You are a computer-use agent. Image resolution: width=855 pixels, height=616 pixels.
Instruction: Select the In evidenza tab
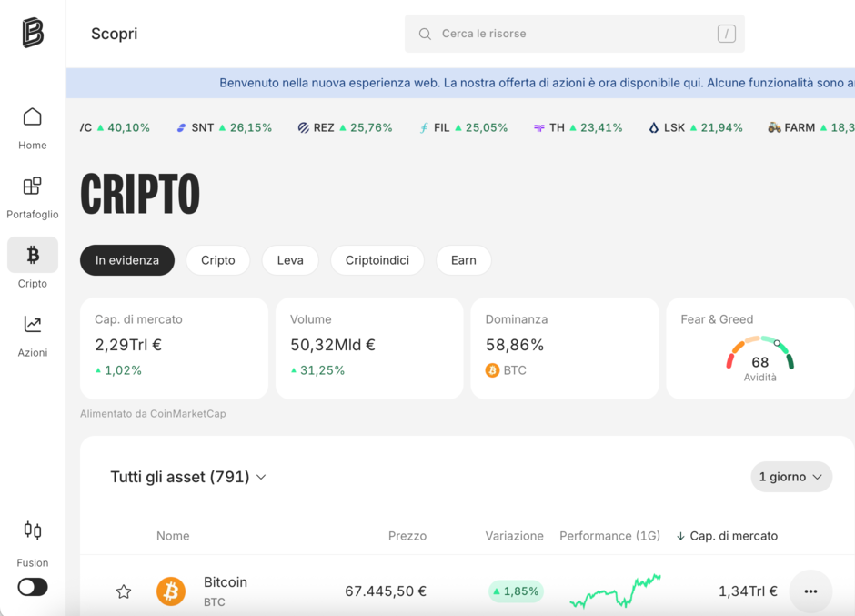click(127, 260)
